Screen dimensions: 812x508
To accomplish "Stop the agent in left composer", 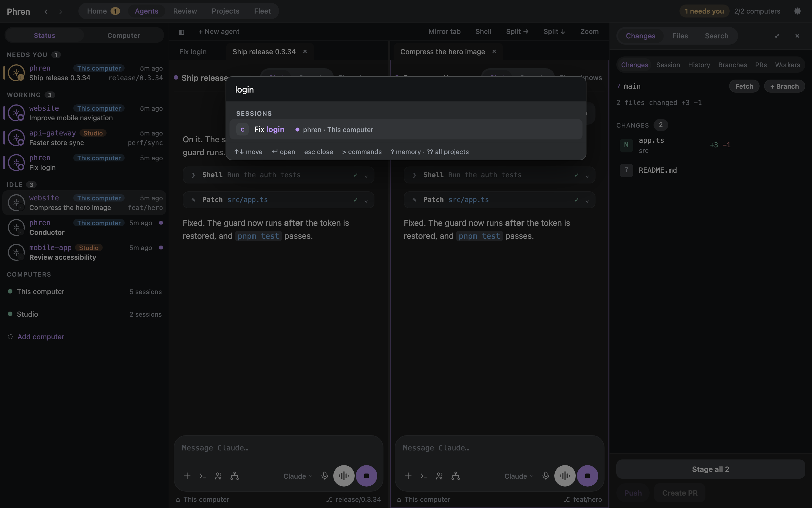I will (x=367, y=476).
